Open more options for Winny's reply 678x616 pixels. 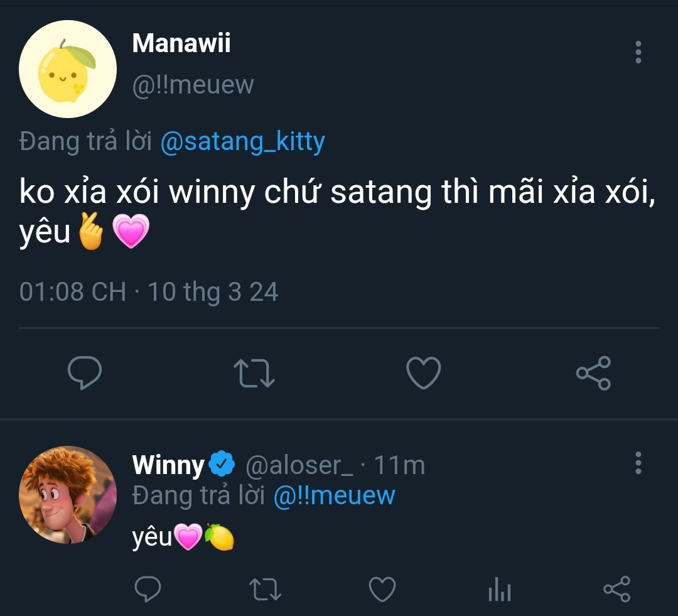tap(638, 463)
